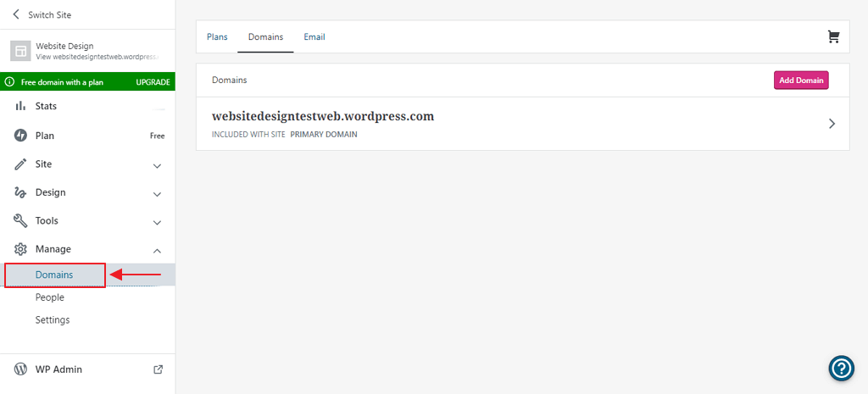Select the Domains tab
The width and height of the screenshot is (868, 394).
pos(265,37)
